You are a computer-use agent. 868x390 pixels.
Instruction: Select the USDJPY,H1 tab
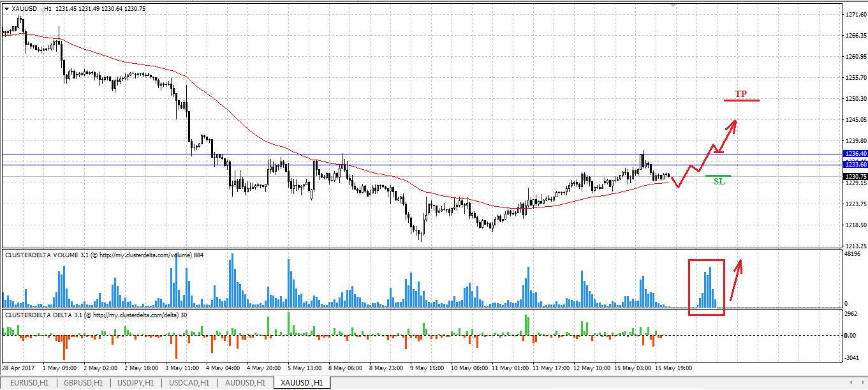point(136,383)
